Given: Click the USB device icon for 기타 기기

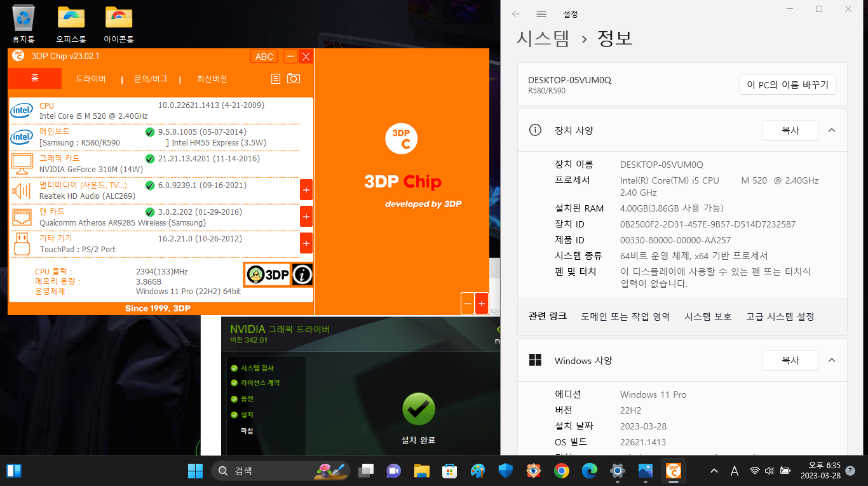Looking at the screenshot, I should pyautogui.click(x=22, y=244).
